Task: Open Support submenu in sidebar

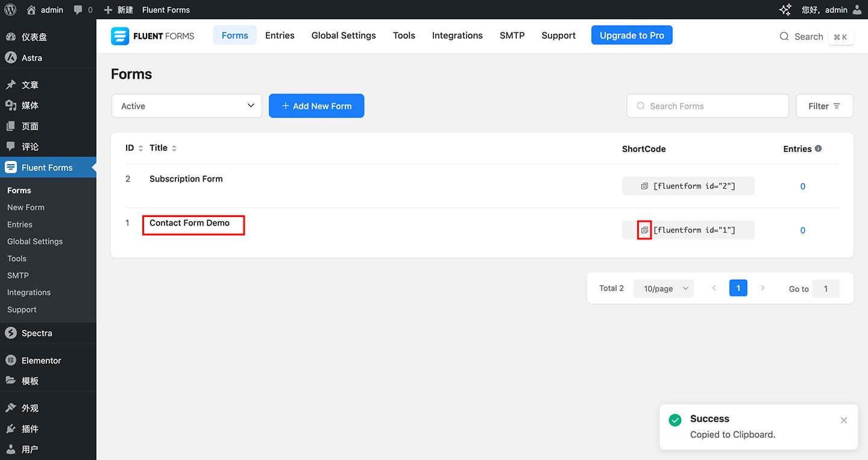Action: click(22, 310)
